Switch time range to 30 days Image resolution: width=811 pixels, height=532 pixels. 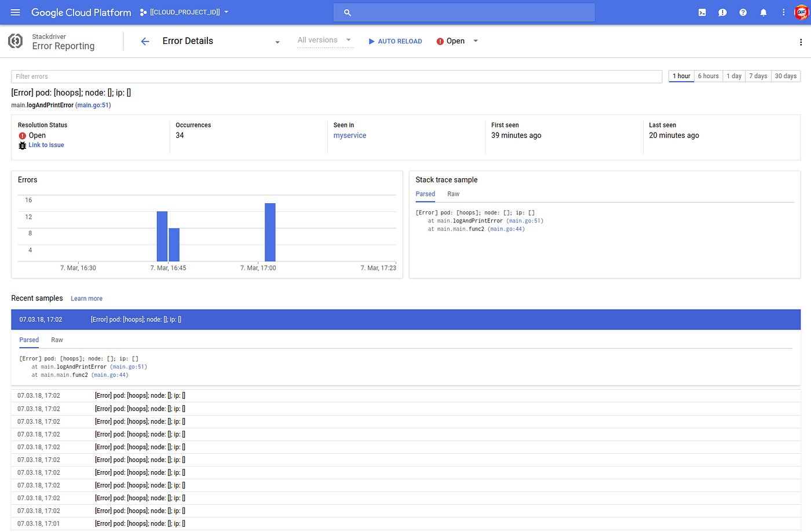[x=786, y=76]
